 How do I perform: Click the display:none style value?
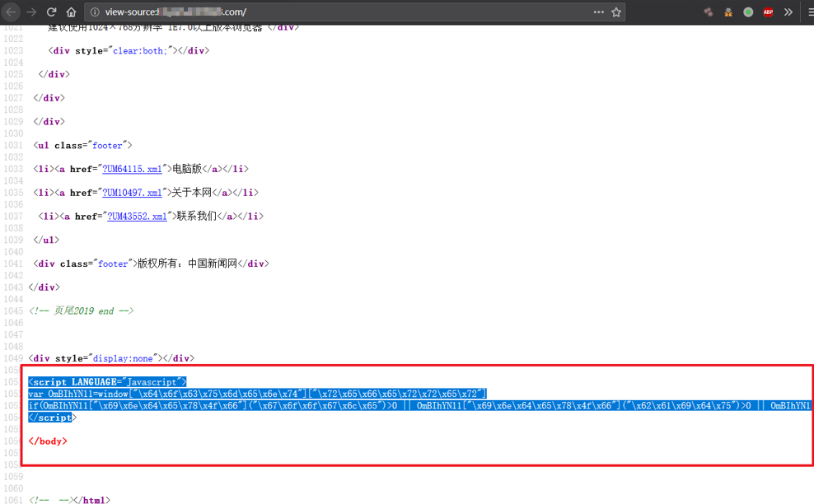tap(123, 359)
